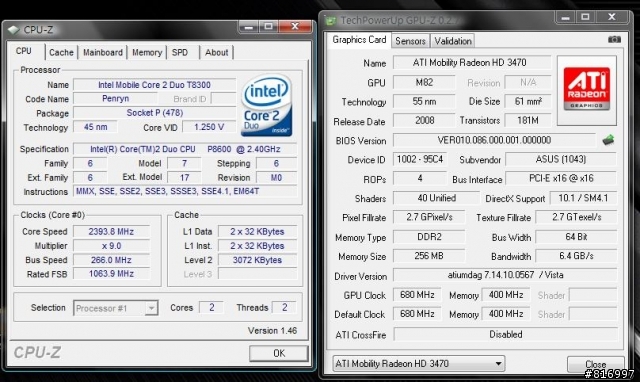This screenshot has width=640, height=382.
Task: Open the About tab in CPU-Z
Action: coord(217,52)
